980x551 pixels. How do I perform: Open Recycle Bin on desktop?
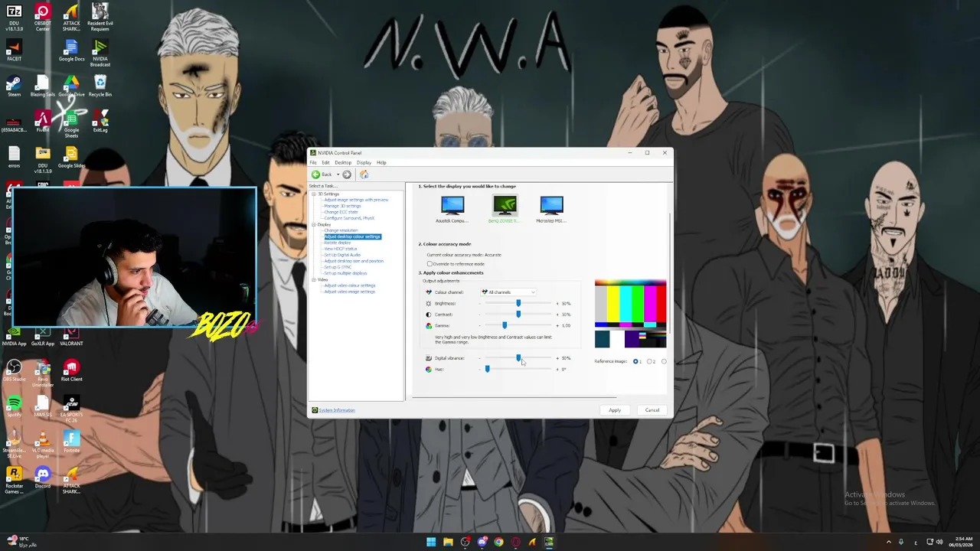coord(100,86)
